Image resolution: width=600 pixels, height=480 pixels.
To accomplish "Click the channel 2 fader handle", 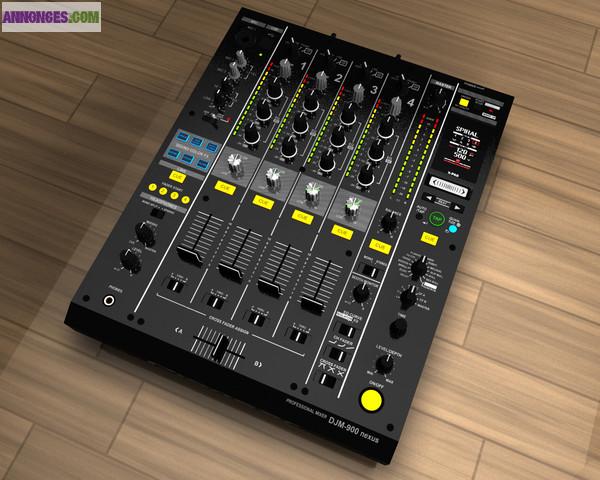I will [x=230, y=272].
